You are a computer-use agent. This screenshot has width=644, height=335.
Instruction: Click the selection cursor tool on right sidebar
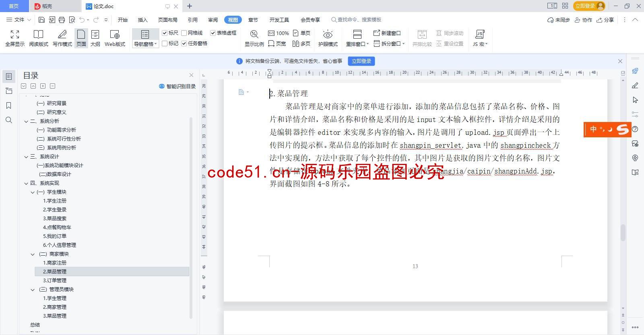click(635, 100)
